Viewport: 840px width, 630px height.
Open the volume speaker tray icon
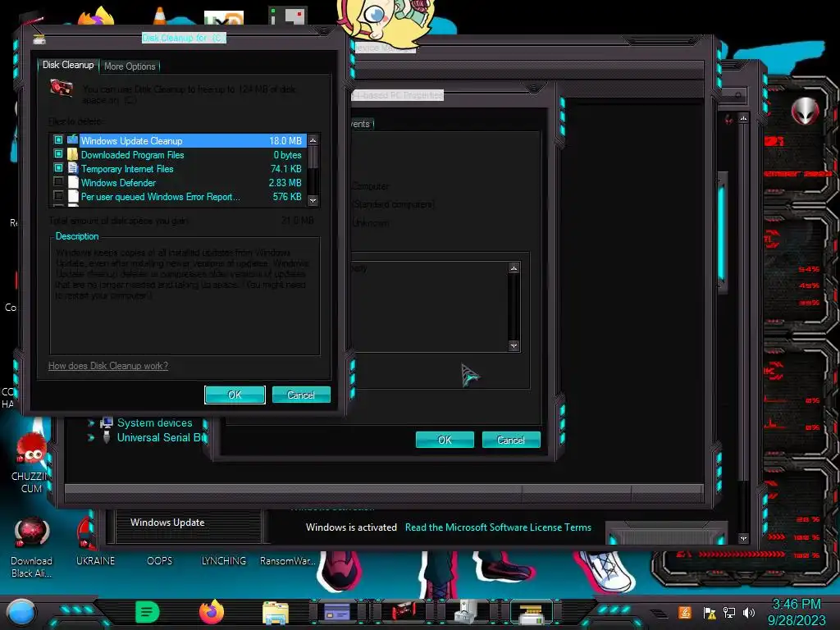[749, 612]
